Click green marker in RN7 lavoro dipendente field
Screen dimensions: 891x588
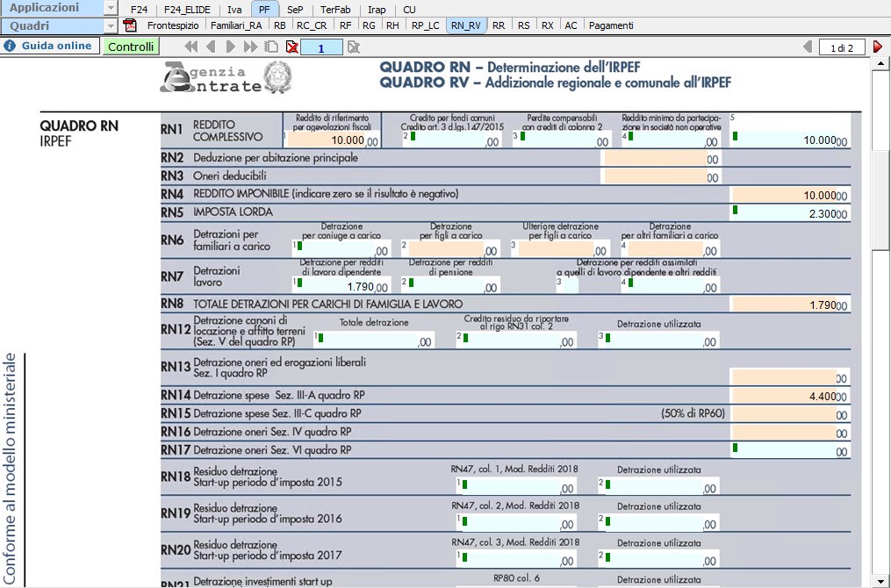coord(300,283)
